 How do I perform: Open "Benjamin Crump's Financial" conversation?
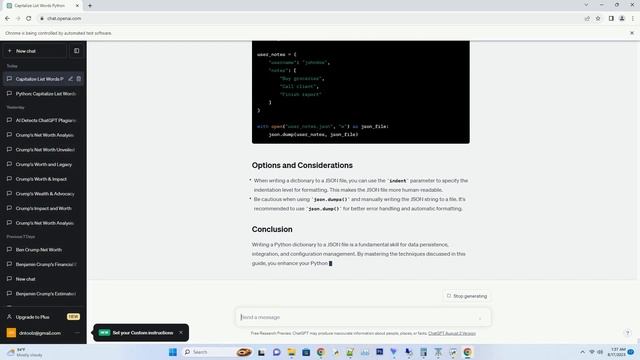[x=43, y=264]
